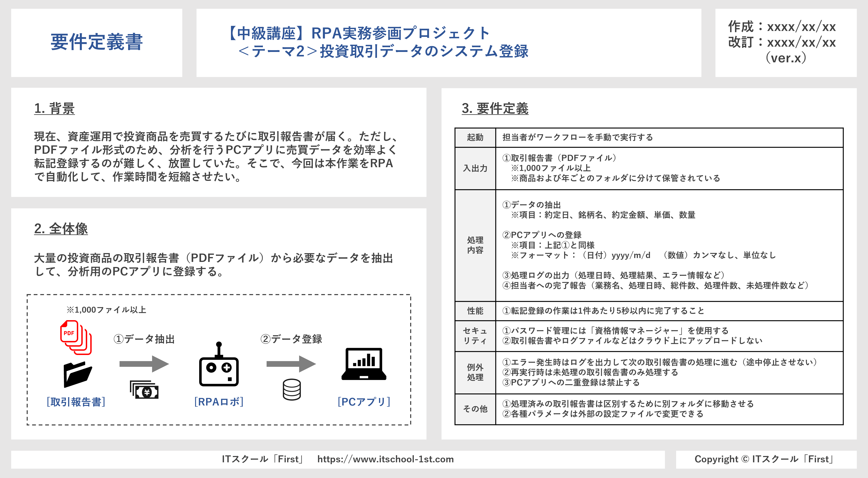The image size is (868, 478).
Task: Click ITスクール「First」 in the footer center
Action: (x=263, y=459)
